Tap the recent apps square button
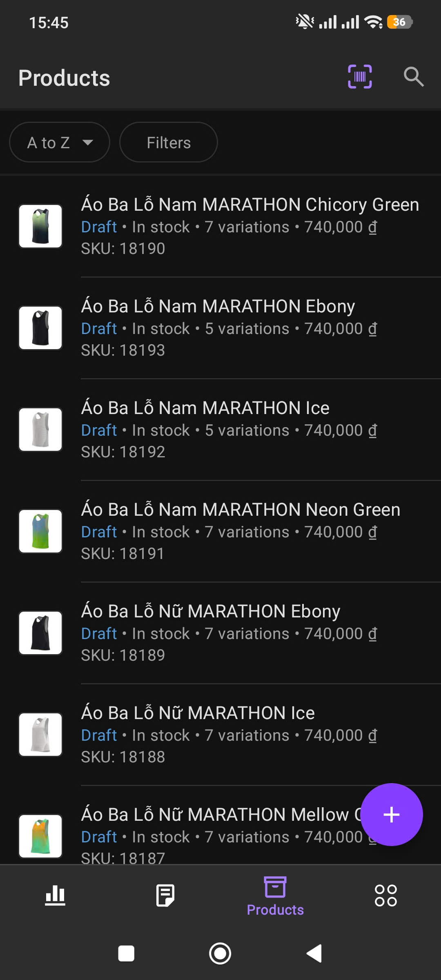 [x=126, y=954]
